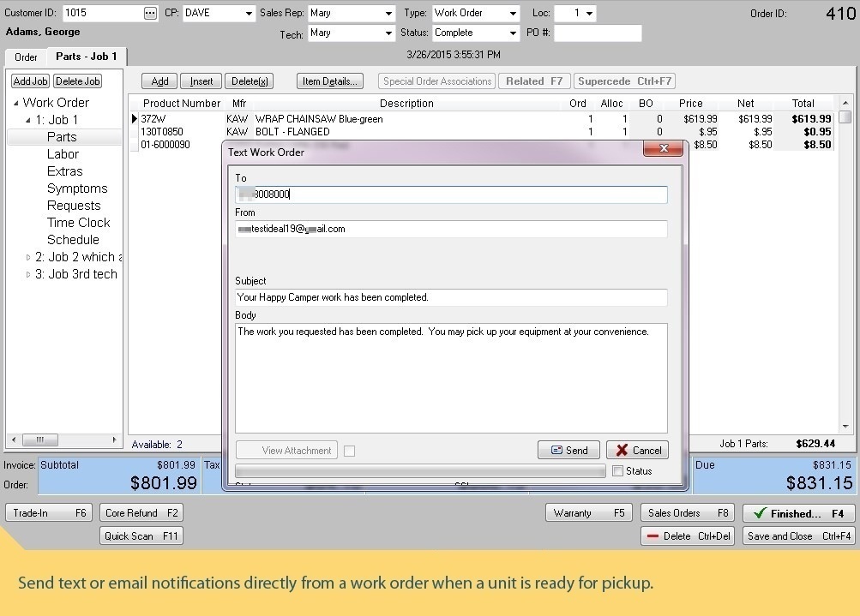This screenshot has width=860, height=616.
Task: Click the Finished button with green checkmark
Action: pyautogui.click(x=798, y=513)
